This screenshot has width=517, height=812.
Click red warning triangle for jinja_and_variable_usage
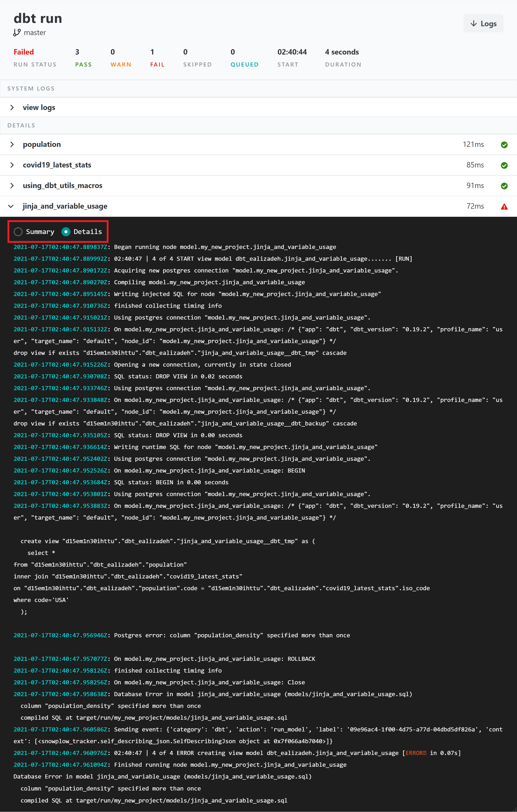click(504, 207)
